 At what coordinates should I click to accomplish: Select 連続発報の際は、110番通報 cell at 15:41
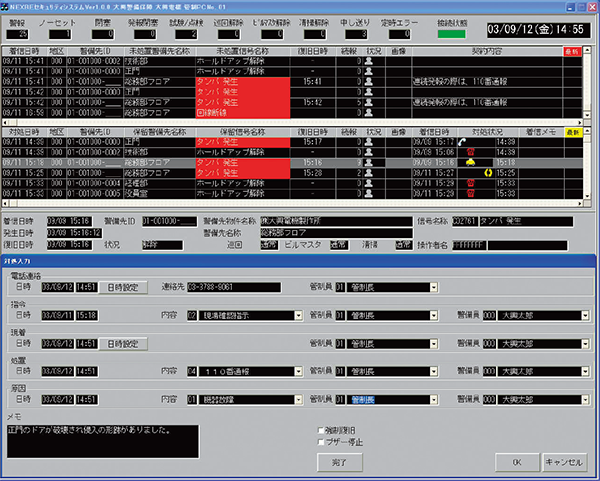click(487, 82)
